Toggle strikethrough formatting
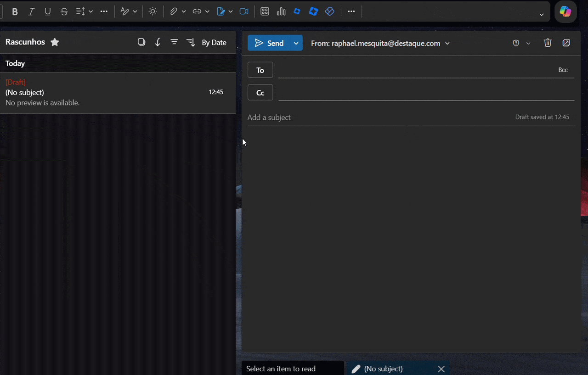This screenshot has height=375, width=588. [x=64, y=12]
